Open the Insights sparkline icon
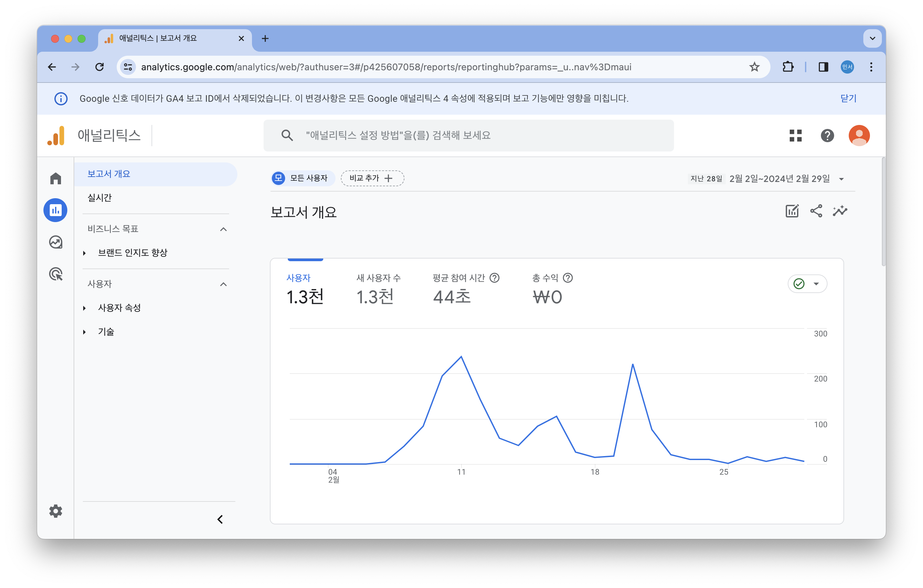923x588 pixels. 840,211
